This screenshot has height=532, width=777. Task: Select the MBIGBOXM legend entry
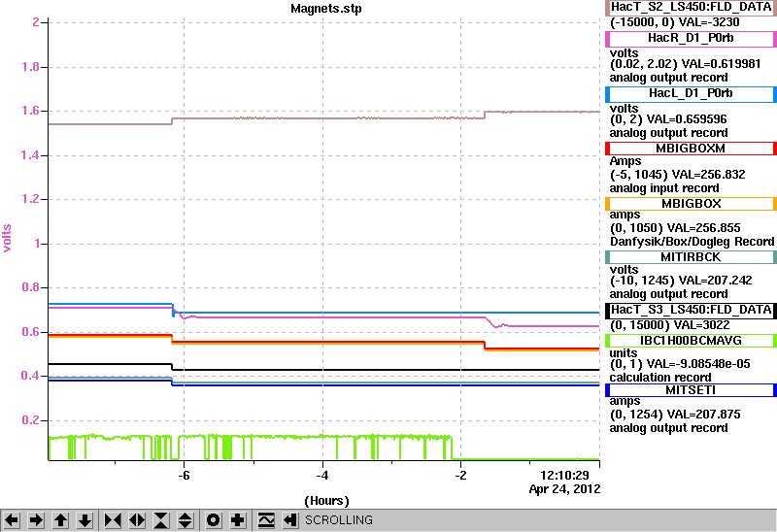click(691, 149)
